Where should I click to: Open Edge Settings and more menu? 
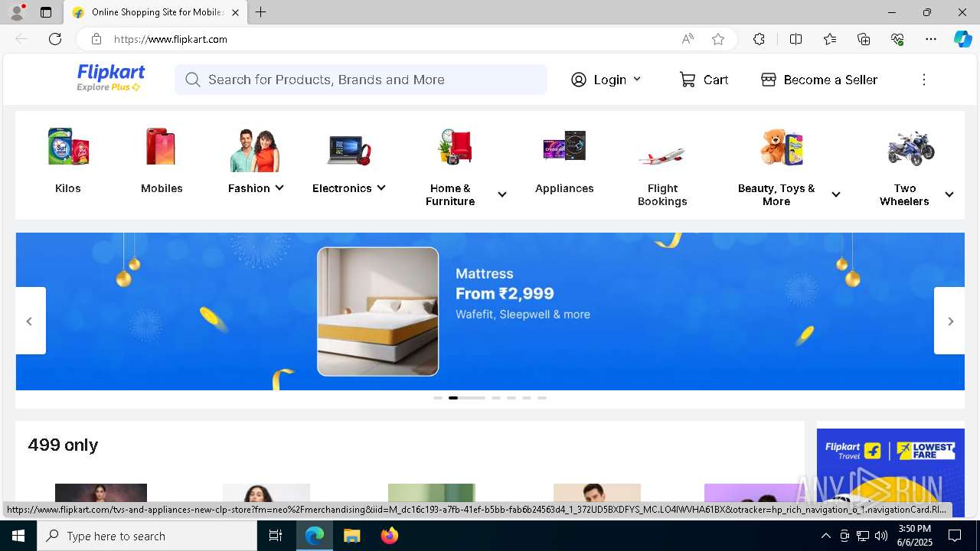coord(931,39)
